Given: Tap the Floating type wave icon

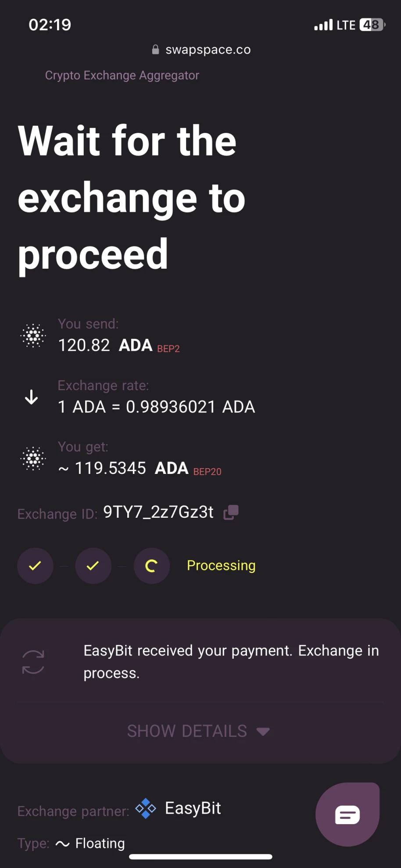Looking at the screenshot, I should click(63, 843).
